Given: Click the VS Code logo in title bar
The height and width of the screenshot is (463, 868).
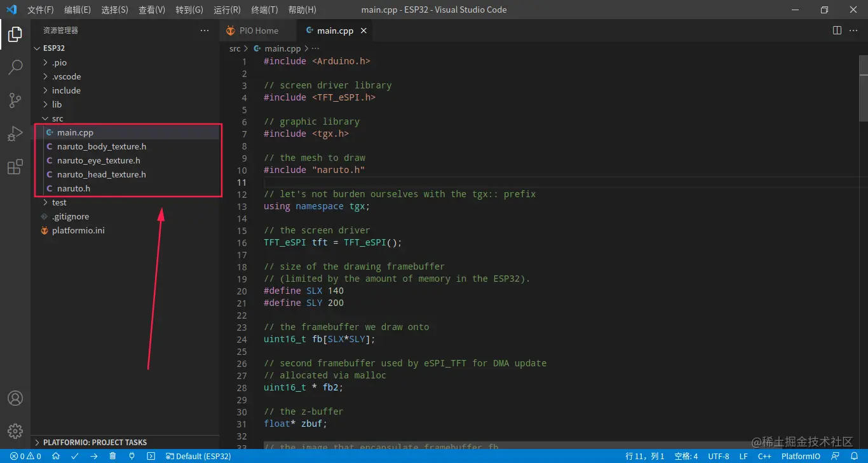Looking at the screenshot, I should click(11, 10).
